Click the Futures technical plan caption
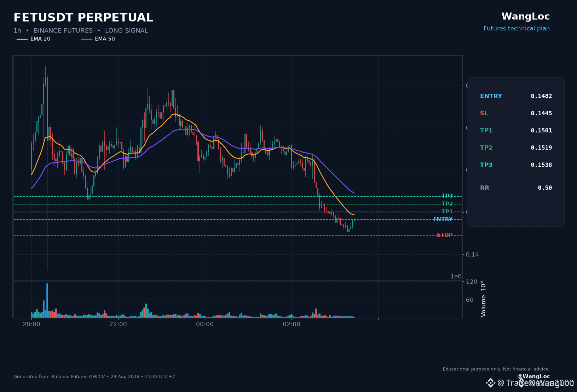The height and width of the screenshot is (392, 577). click(x=517, y=29)
